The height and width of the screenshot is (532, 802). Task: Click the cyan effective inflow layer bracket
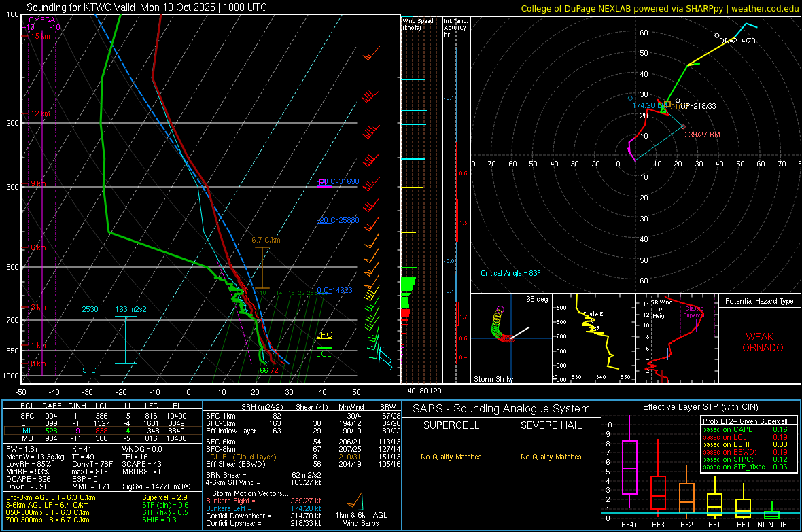click(x=125, y=340)
